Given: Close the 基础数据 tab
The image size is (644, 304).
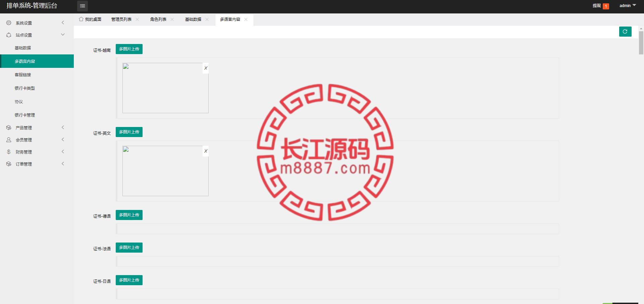Looking at the screenshot, I should coord(207,19).
